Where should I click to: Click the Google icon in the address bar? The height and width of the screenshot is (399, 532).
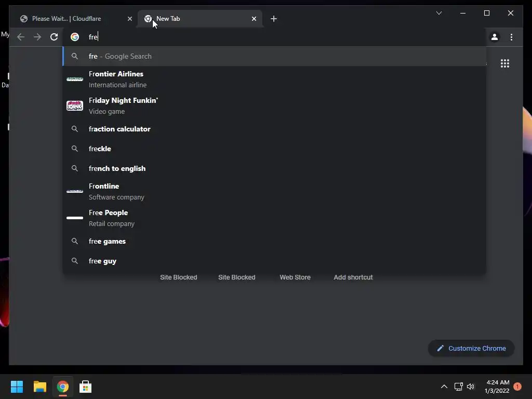(75, 37)
